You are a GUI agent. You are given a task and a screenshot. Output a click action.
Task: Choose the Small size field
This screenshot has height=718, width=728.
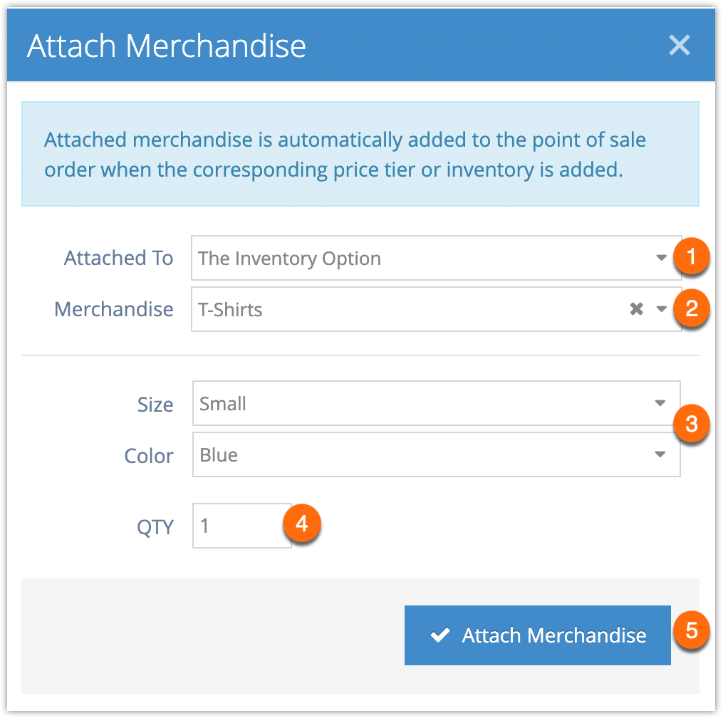coord(437,403)
